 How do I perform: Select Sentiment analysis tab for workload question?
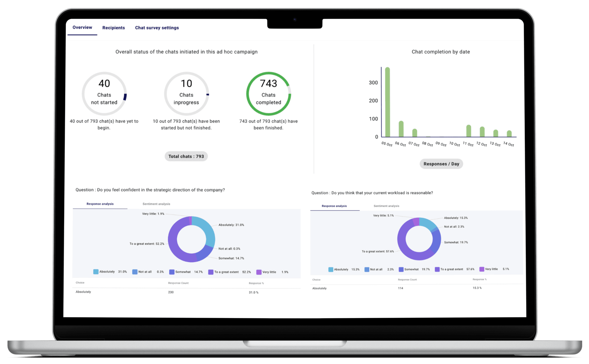click(386, 206)
